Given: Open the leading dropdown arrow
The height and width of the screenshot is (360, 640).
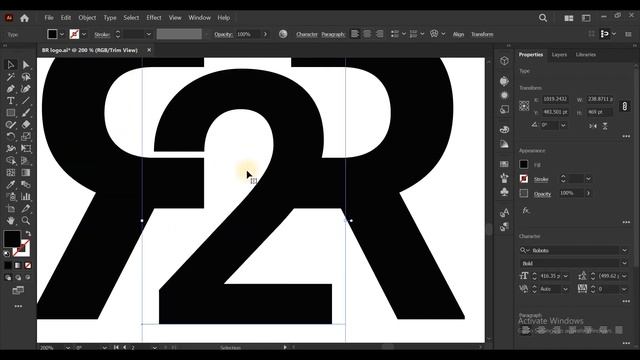Looking at the screenshot, I should pos(624,276).
